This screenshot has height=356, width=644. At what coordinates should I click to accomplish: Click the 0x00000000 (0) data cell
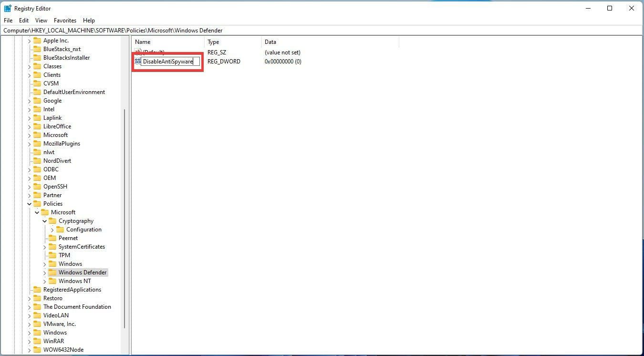pyautogui.click(x=283, y=62)
